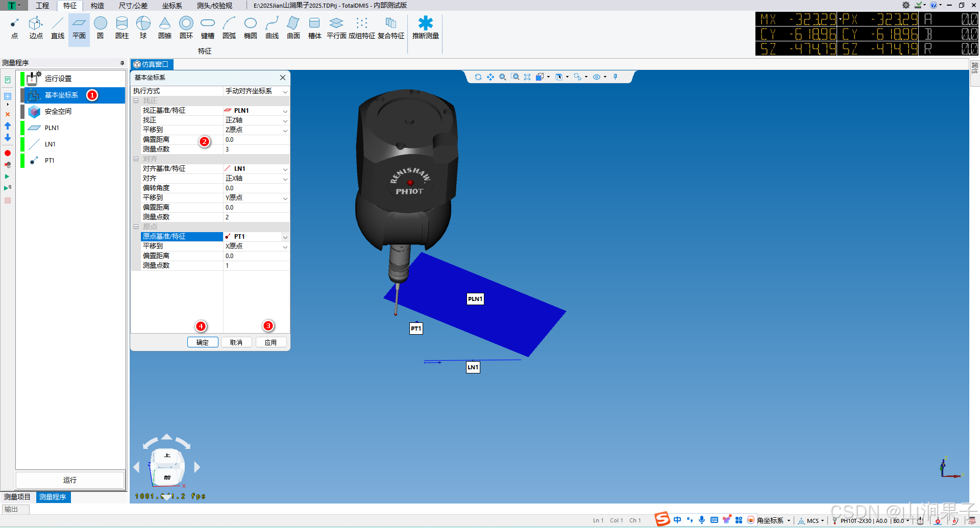The image size is (980, 528).
Task: Open the 找正 正Z轴 dropdown
Action: pos(285,120)
